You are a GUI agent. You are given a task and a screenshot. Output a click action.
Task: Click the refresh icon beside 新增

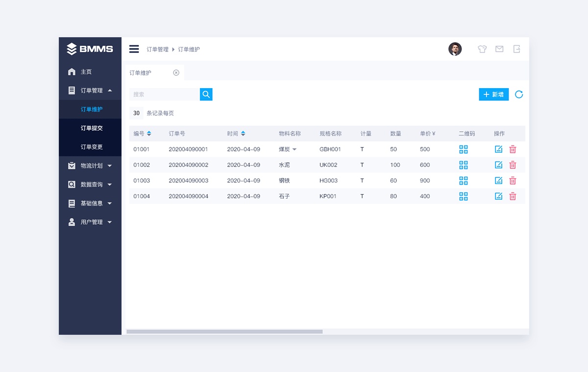519,94
